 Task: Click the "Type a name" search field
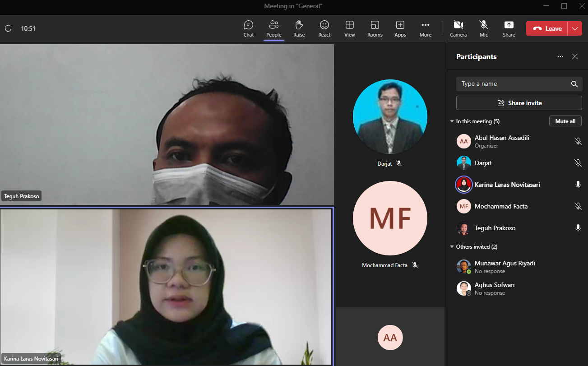click(512, 84)
